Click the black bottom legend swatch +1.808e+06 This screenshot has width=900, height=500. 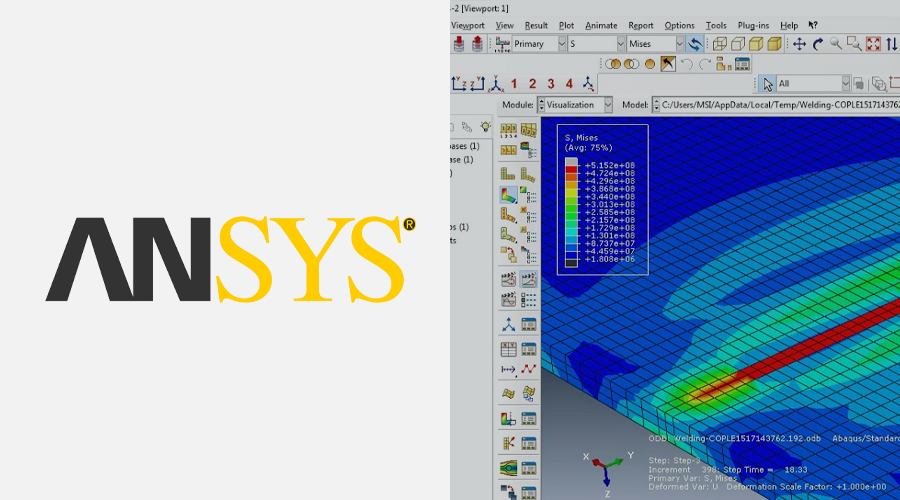pos(571,263)
